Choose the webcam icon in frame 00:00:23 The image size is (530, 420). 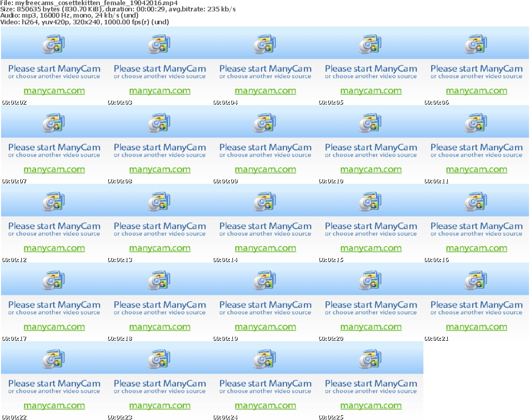point(159,359)
